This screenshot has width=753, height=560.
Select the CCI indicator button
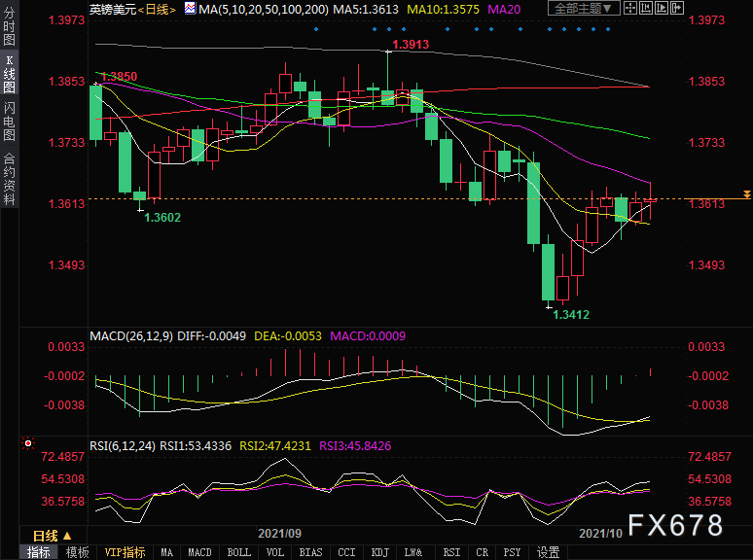click(x=346, y=552)
